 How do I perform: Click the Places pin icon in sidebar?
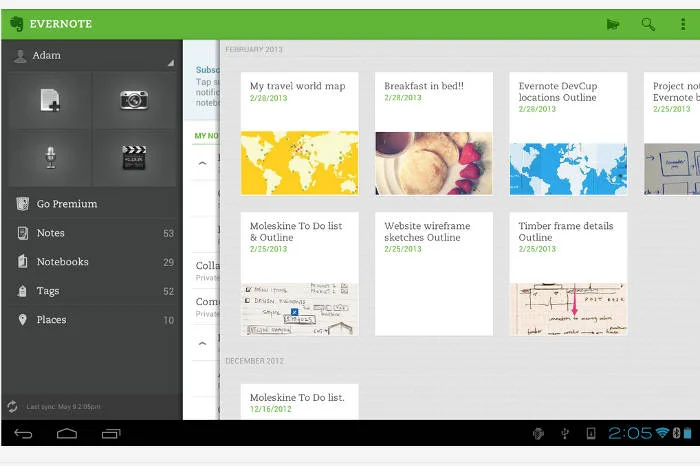22,320
